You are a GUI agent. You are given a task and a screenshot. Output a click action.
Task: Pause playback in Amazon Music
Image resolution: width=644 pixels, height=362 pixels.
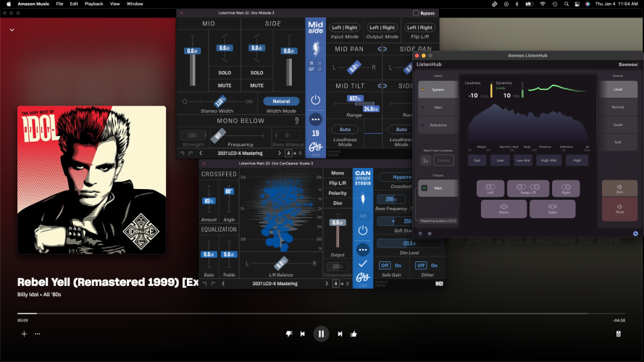click(x=321, y=334)
